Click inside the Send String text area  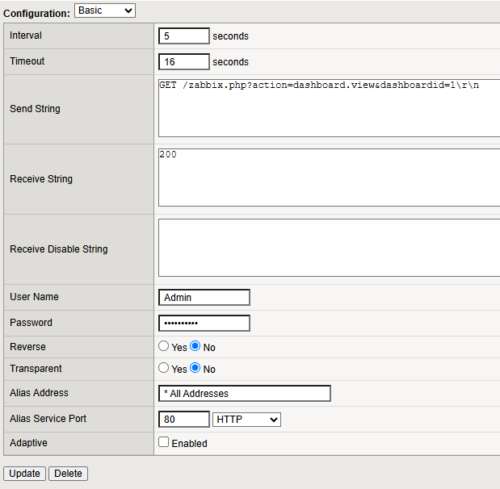click(329, 108)
